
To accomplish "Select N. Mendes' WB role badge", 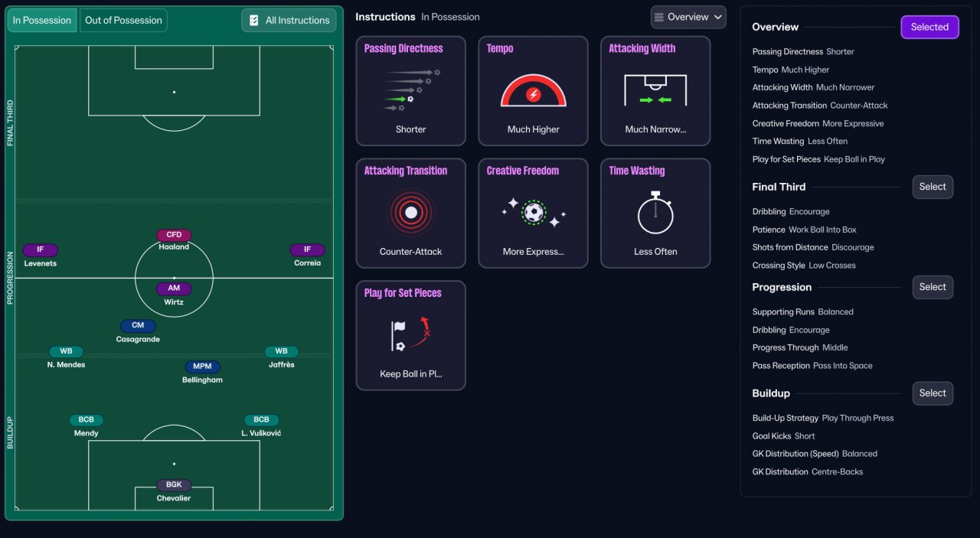I will click(66, 351).
